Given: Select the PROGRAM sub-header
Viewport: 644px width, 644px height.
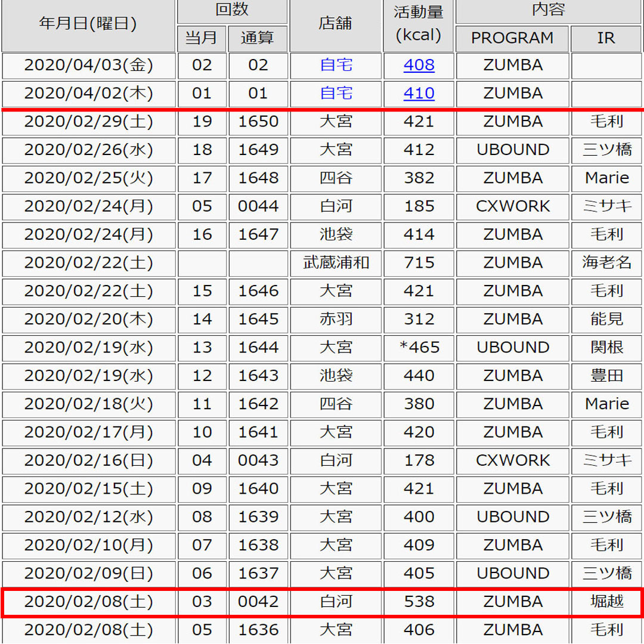Looking at the screenshot, I should tap(512, 38).
